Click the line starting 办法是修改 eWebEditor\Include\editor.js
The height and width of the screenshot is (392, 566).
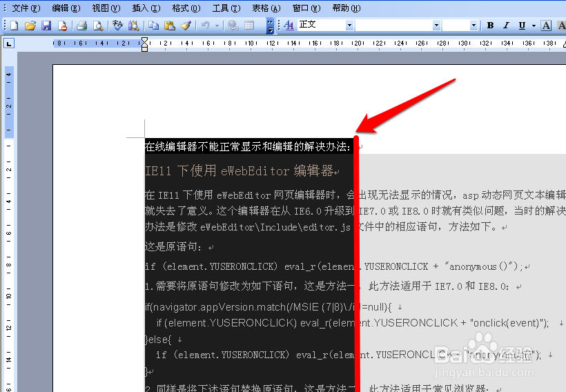coord(321,227)
